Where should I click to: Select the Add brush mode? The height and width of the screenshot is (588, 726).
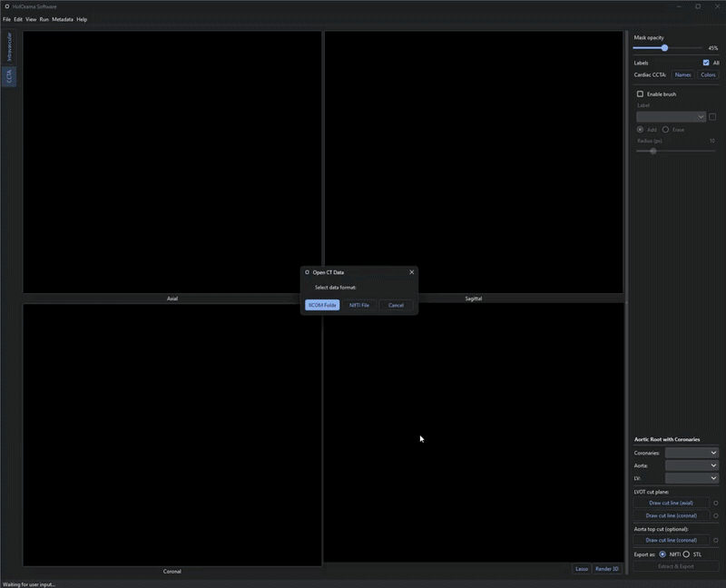pos(640,130)
